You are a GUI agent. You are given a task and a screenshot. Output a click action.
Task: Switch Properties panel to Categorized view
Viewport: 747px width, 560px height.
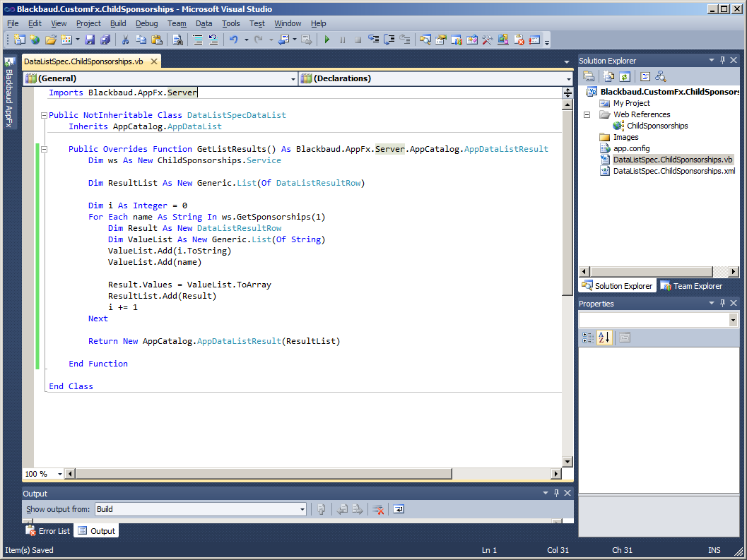589,338
